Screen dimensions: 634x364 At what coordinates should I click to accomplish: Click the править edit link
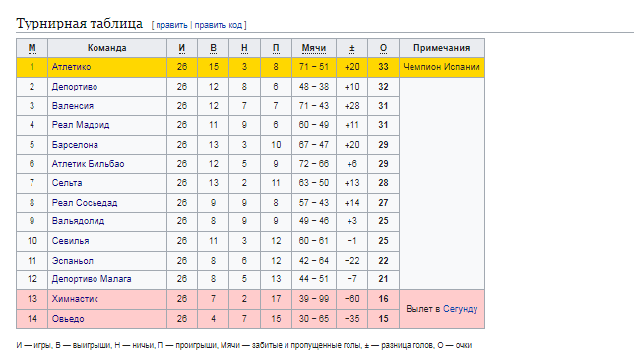(171, 25)
